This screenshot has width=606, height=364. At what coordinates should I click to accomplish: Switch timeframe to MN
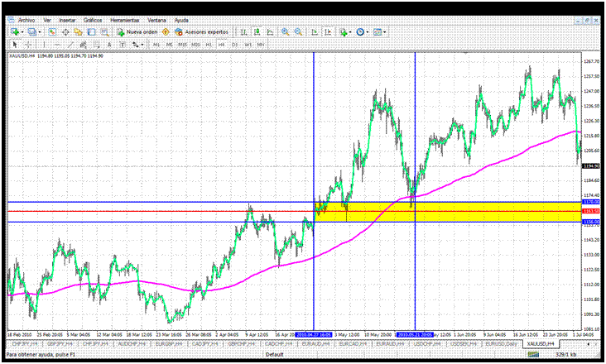point(261,45)
